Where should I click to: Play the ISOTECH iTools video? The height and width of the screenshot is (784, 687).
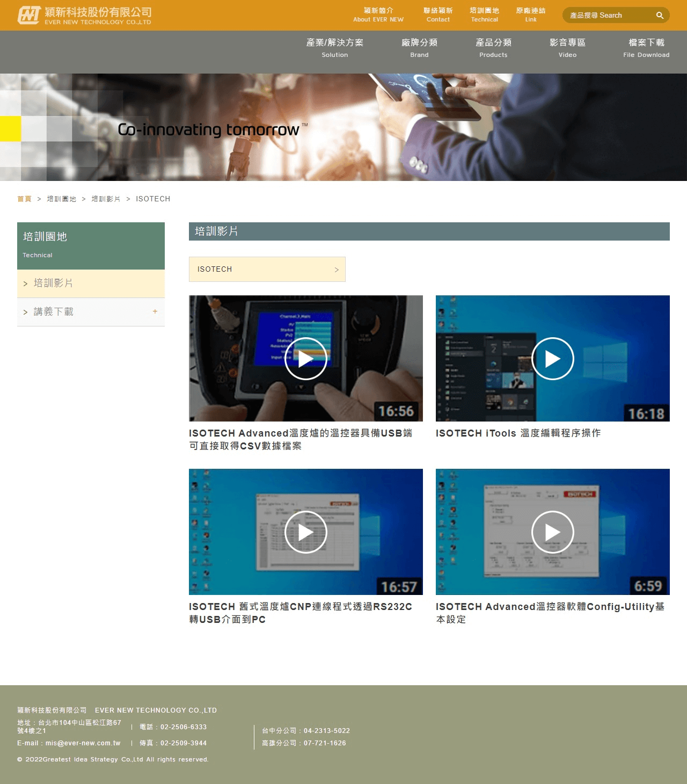[x=553, y=359]
